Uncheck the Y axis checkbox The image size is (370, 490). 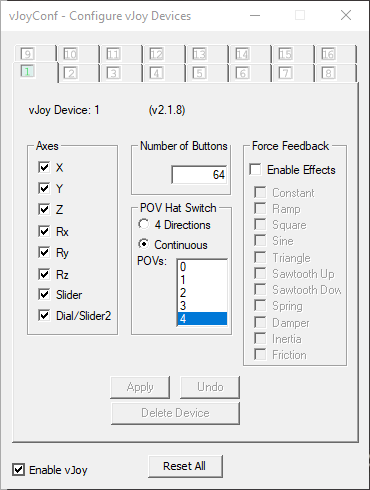[x=44, y=189]
